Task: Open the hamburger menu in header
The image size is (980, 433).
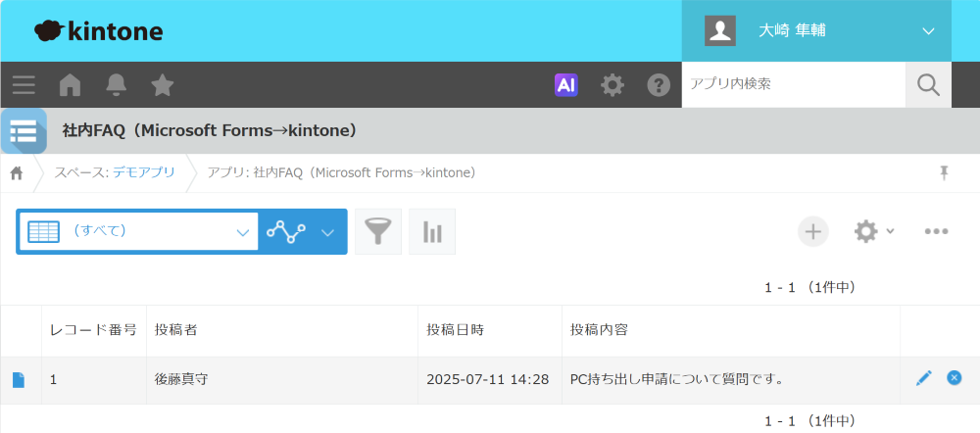Action: (24, 85)
